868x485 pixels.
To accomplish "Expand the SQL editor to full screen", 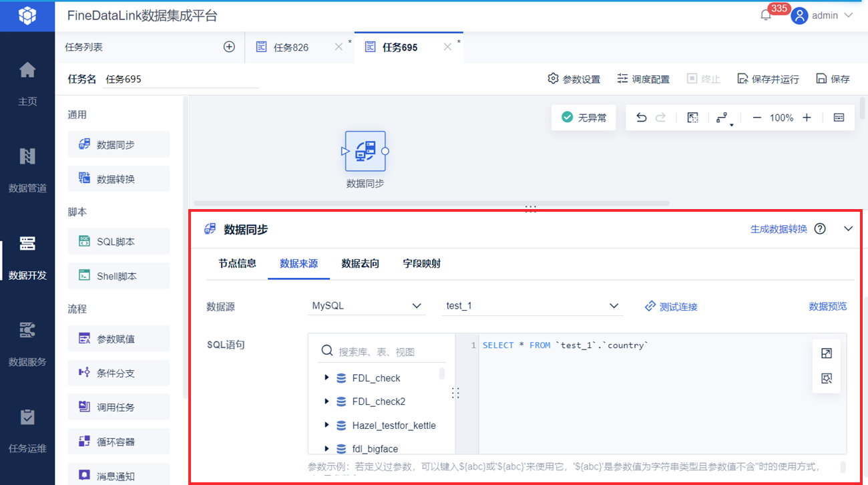I will click(826, 353).
